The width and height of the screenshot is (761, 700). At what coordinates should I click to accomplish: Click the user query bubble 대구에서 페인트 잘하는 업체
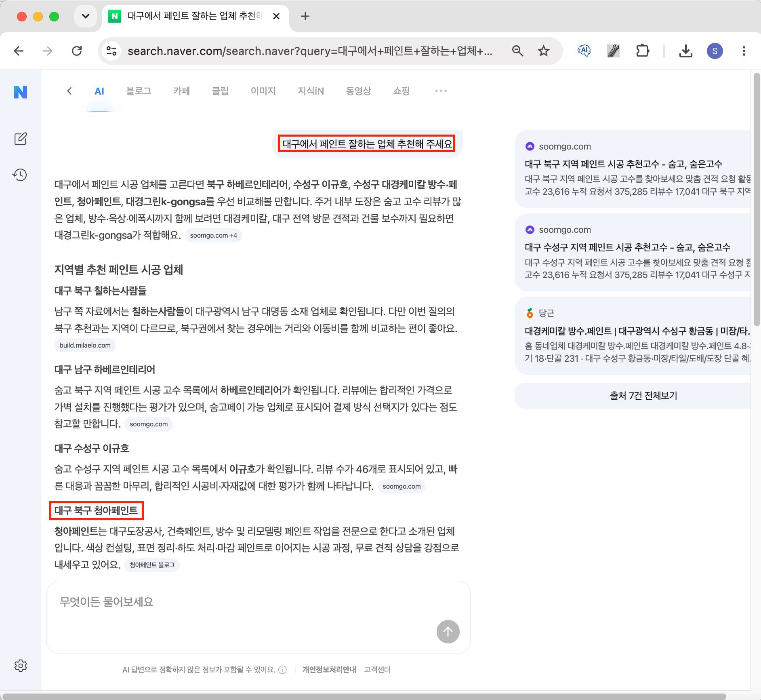click(x=367, y=144)
